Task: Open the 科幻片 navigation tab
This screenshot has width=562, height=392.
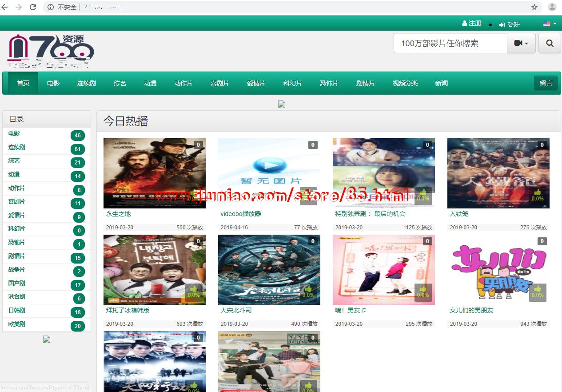Action: coord(293,83)
